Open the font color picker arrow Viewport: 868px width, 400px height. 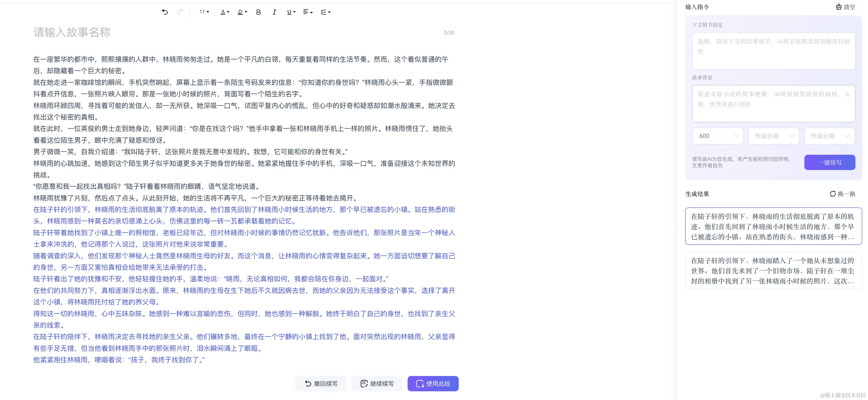pos(228,12)
